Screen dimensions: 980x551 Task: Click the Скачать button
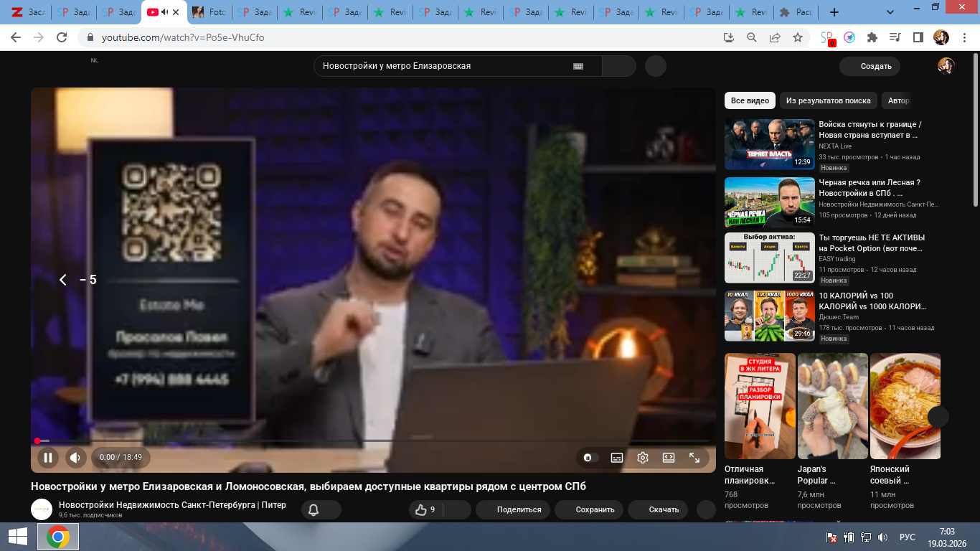(x=657, y=509)
